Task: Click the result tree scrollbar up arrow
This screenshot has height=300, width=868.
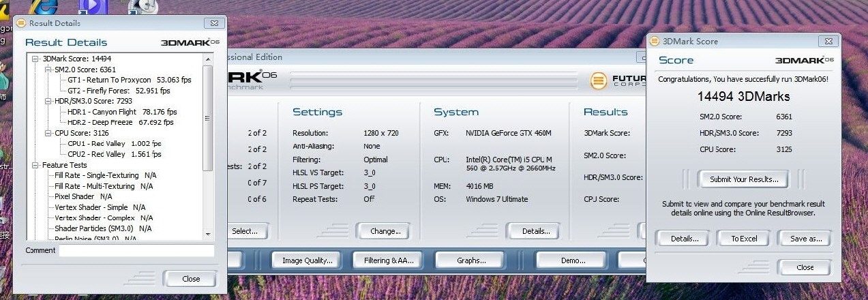Action: 209,59
